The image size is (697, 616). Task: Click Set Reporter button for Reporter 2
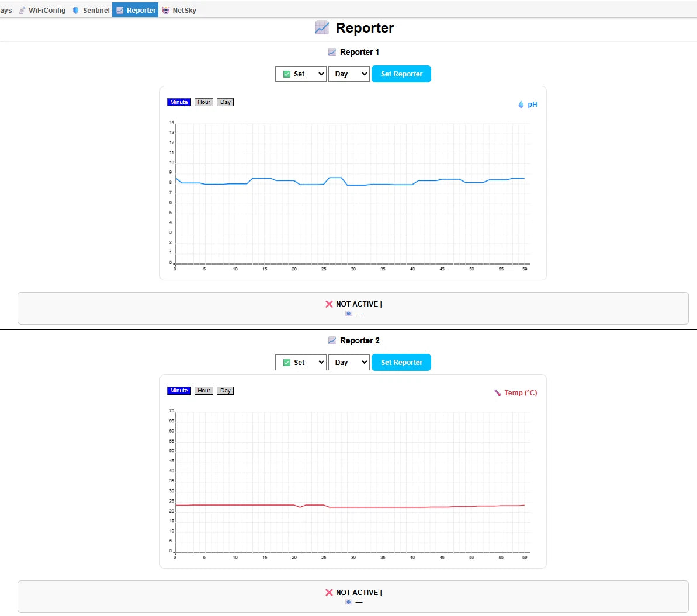pos(401,363)
